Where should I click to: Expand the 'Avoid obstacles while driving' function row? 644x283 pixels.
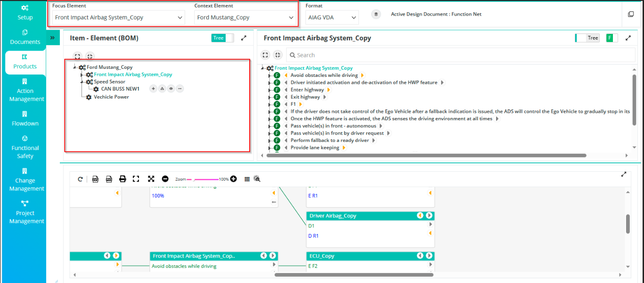pos(269,75)
